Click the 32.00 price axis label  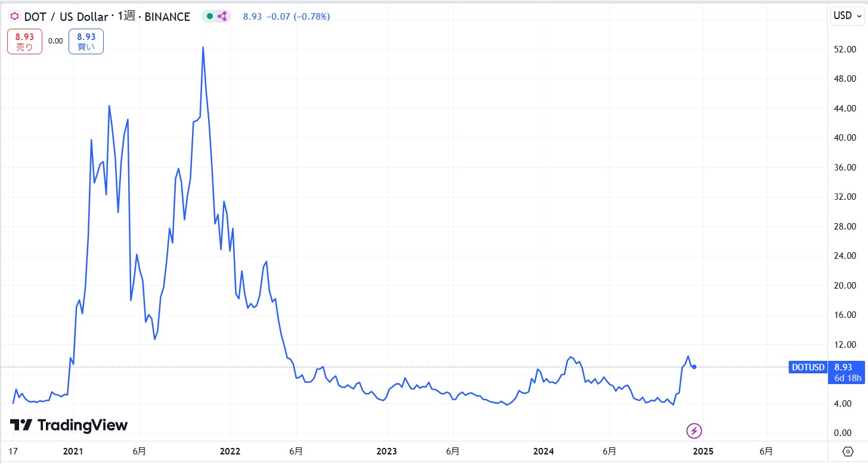pos(845,197)
